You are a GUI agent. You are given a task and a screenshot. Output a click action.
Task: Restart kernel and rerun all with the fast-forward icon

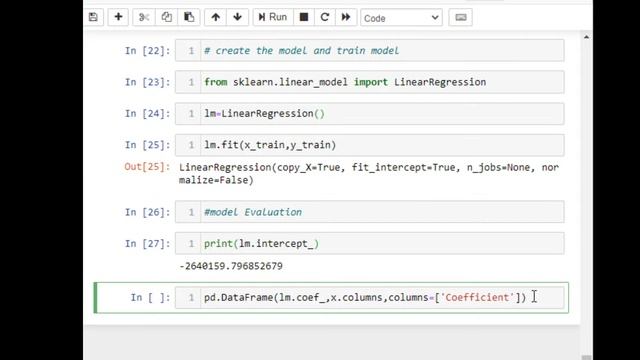346,17
